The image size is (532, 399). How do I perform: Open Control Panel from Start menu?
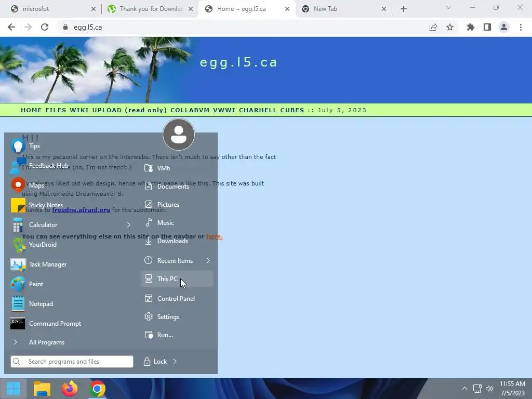[177, 299]
